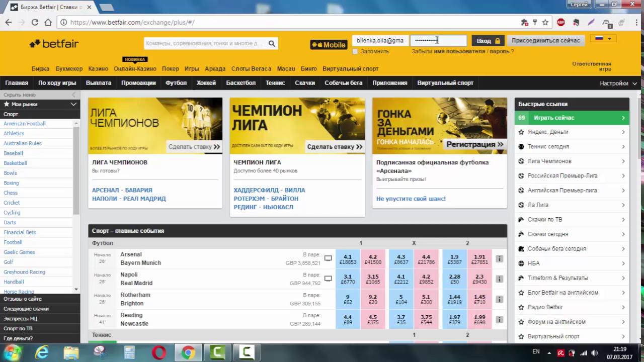Image resolution: width=644 pixels, height=362 pixels.
Task: Open Отзывы о сайте link
Action: 23,299
